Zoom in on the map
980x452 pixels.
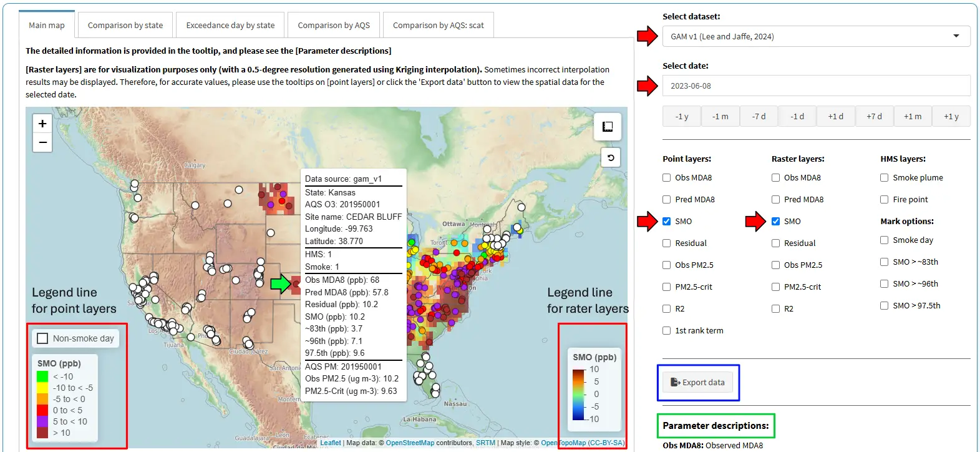coord(42,124)
